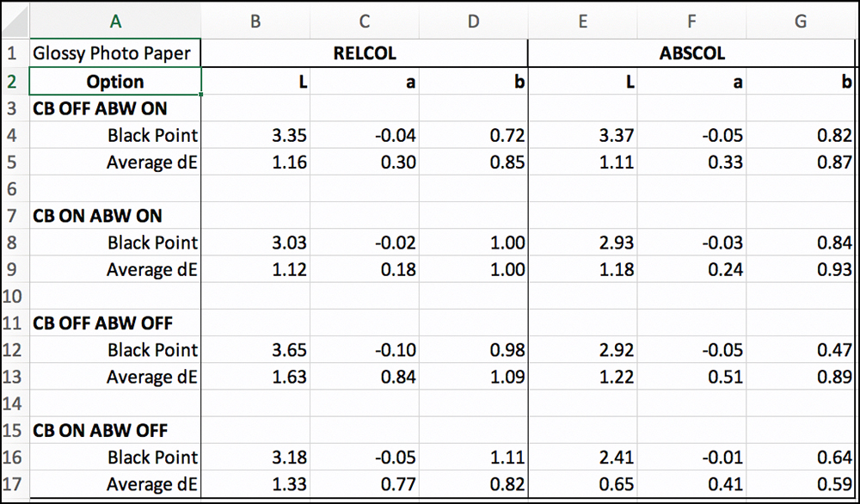Select the cell with value 1.63
The image size is (860, 504).
tap(255, 377)
